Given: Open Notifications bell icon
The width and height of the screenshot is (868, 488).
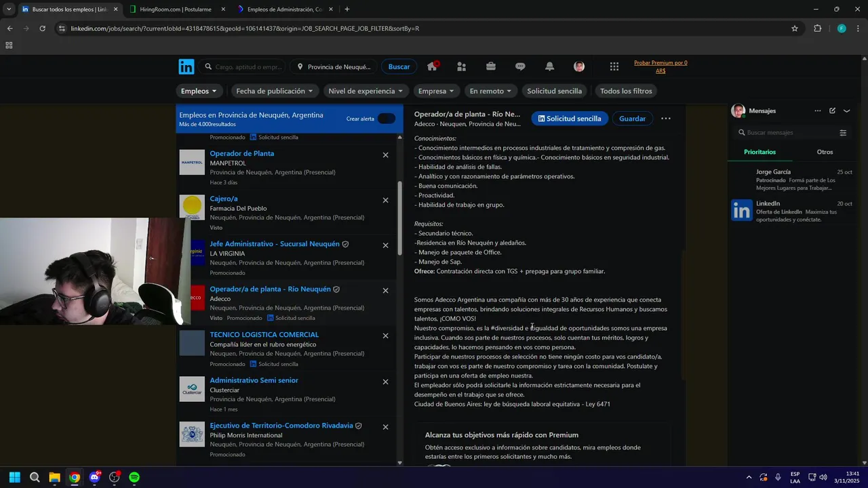Looking at the screenshot, I should 549,66.
